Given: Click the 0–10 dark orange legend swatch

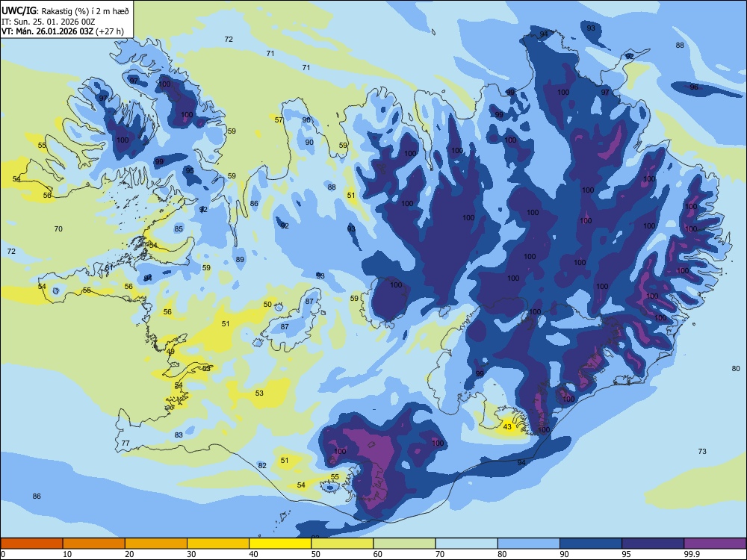Looking at the screenshot, I should 31,544.
